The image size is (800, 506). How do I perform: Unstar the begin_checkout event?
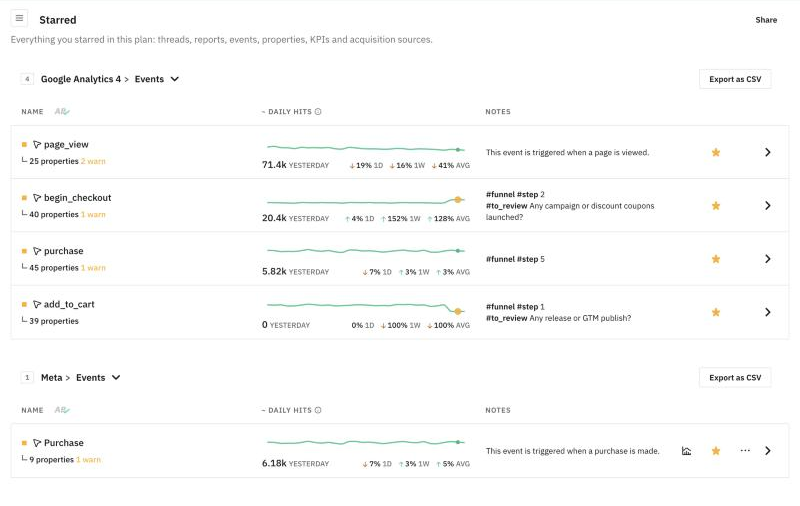coord(716,206)
